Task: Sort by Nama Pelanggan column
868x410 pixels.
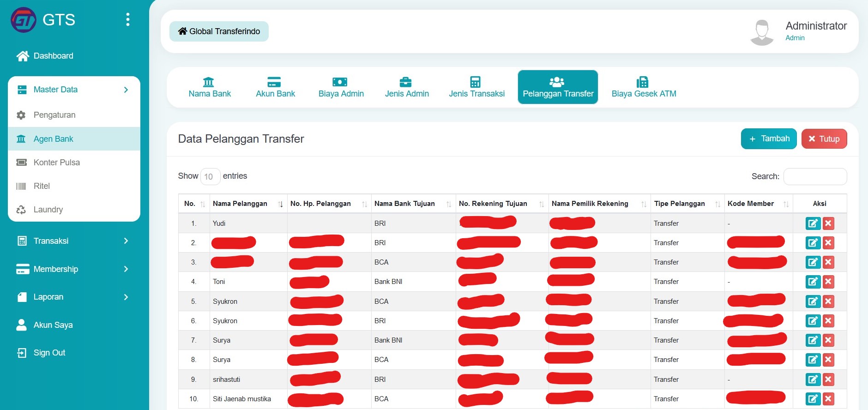Action: click(x=248, y=204)
